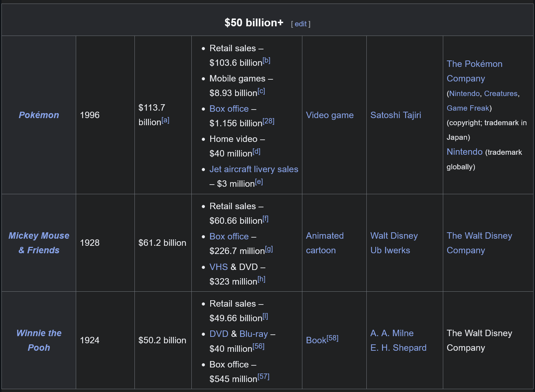This screenshot has width=535, height=392.
Task: Open the Walt Disney creator link
Action: pos(394,235)
